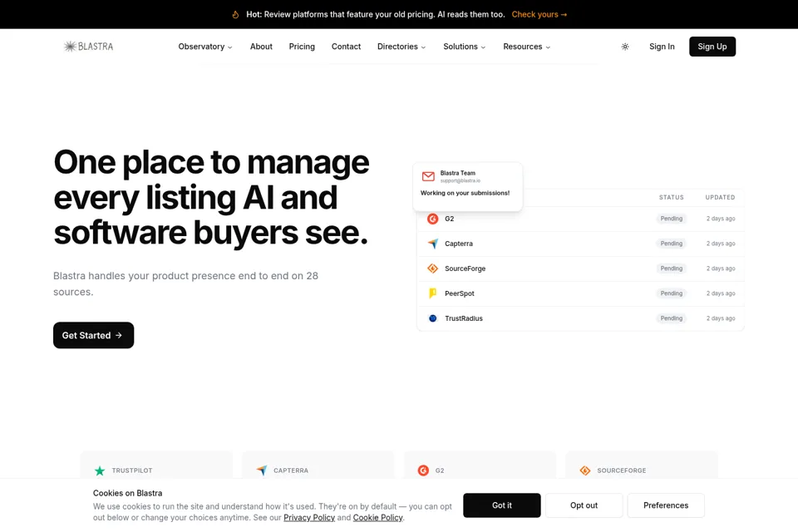Click the PeerSpot yellow icon in table

pos(432,293)
